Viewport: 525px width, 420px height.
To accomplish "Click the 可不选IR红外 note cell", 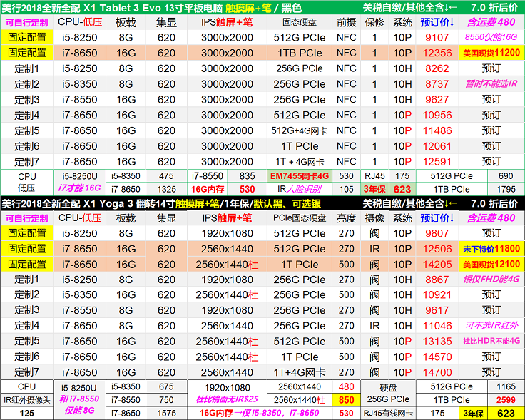I will tap(491, 326).
